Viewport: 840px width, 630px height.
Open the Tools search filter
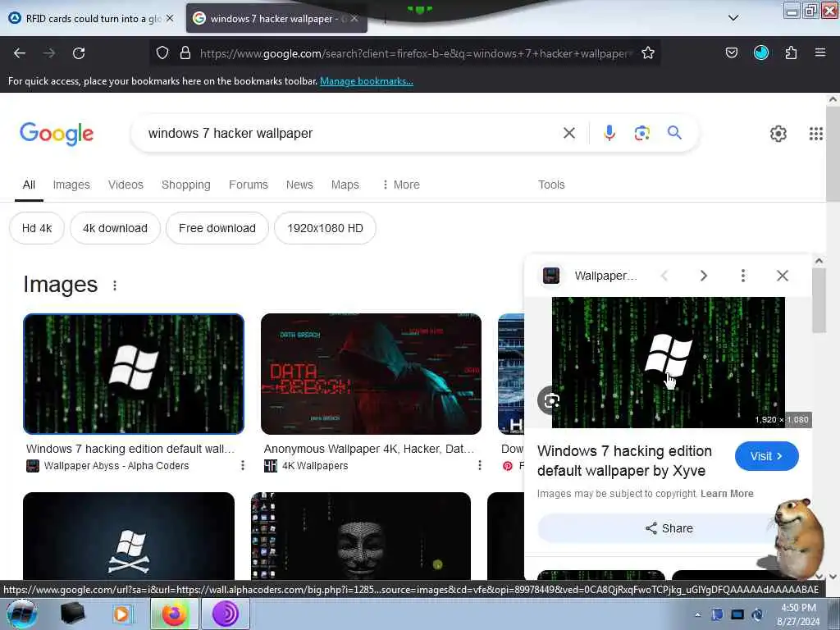click(551, 185)
